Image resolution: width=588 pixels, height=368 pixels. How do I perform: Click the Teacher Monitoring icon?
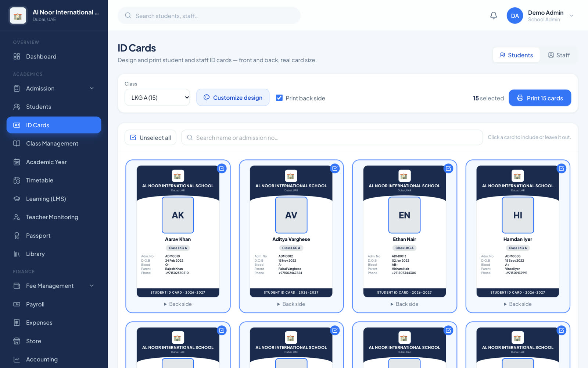pos(17,217)
